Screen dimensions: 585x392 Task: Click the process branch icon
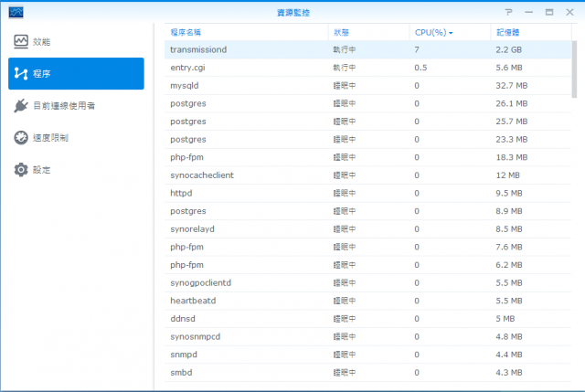coord(21,73)
